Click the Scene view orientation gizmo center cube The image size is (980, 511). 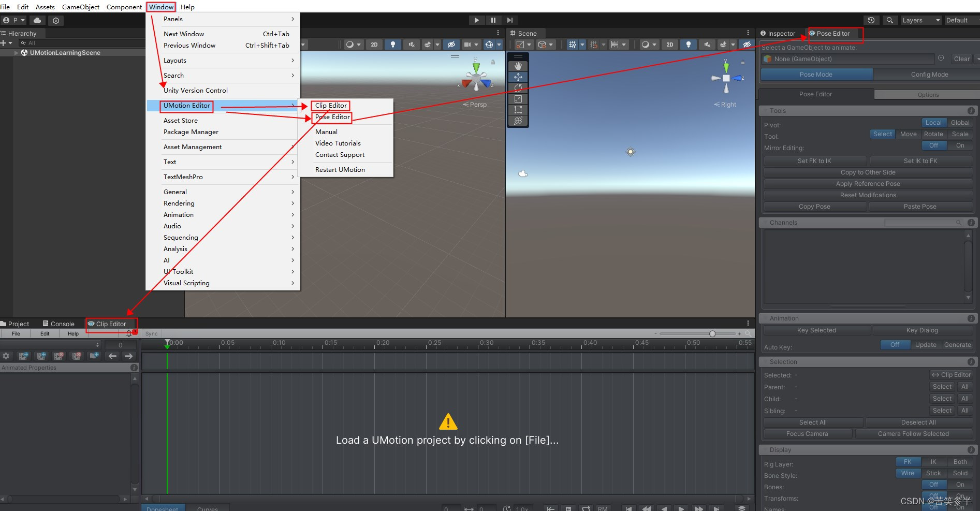click(726, 78)
